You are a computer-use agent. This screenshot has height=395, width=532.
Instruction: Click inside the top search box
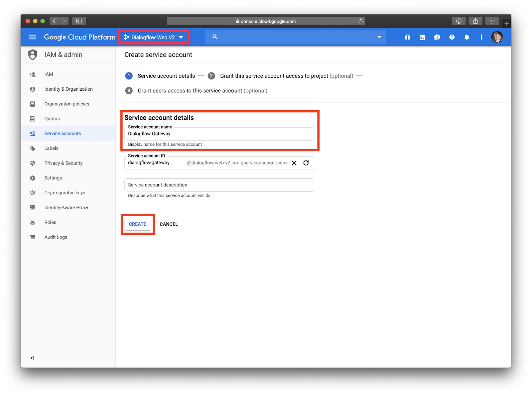coord(296,37)
